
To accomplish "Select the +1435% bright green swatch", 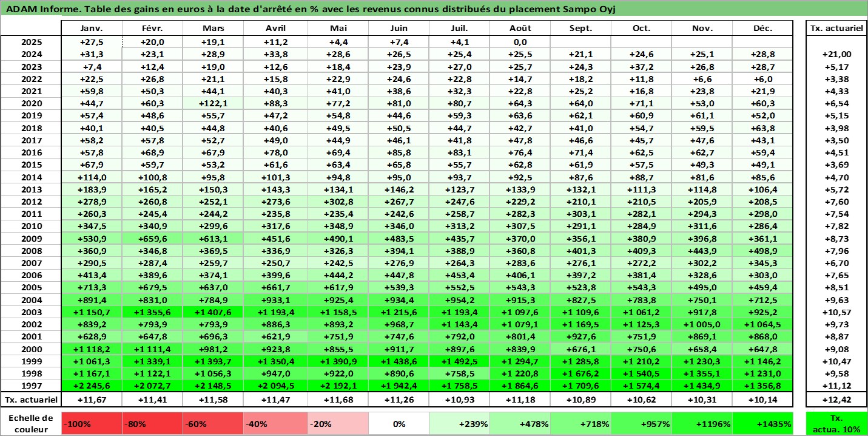I will click(x=763, y=424).
